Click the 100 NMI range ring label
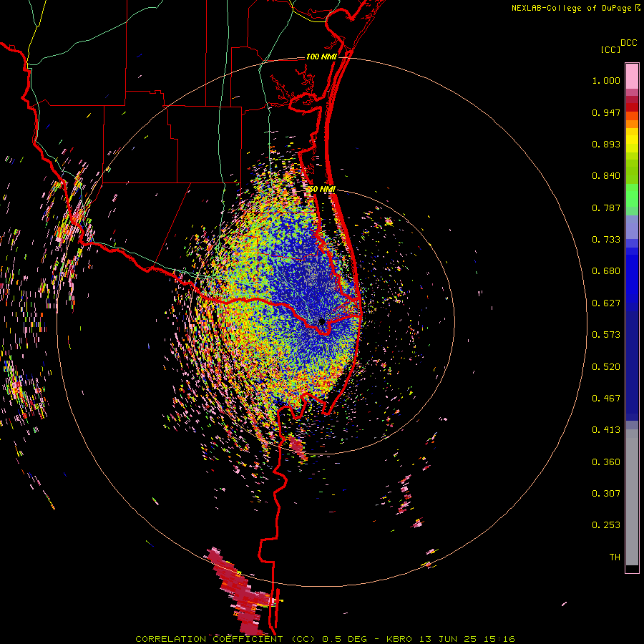Image resolution: width=644 pixels, height=644 pixels. (x=321, y=57)
